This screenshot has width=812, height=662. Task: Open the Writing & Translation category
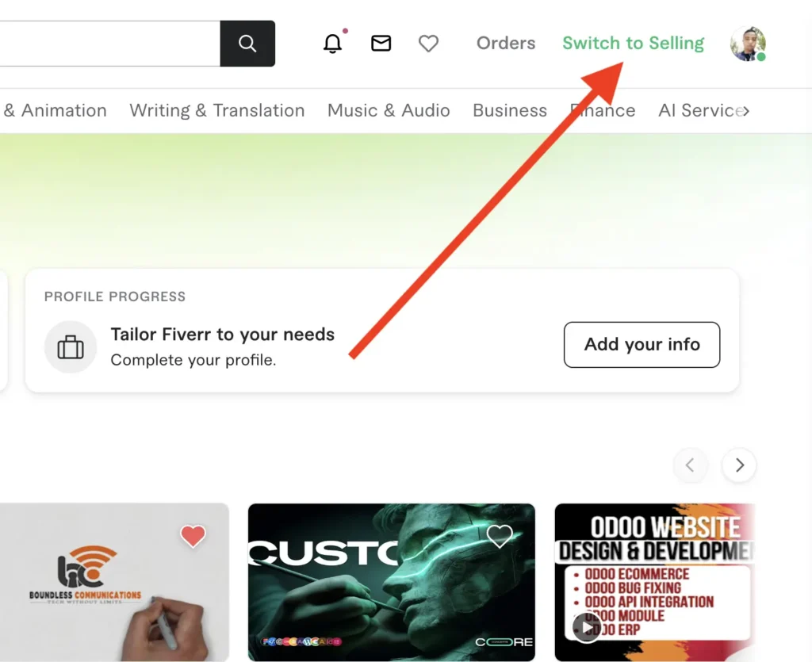point(217,110)
